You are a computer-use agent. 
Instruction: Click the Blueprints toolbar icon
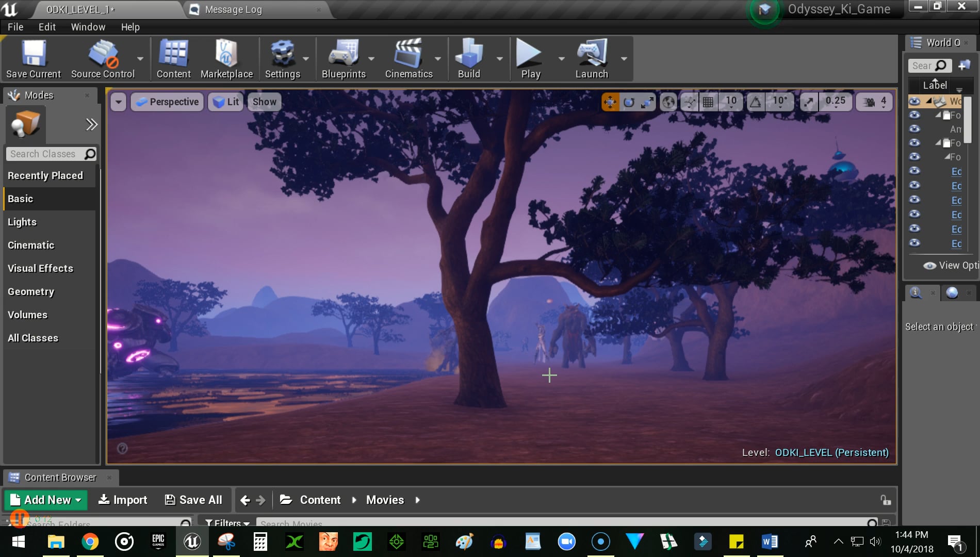(x=344, y=58)
